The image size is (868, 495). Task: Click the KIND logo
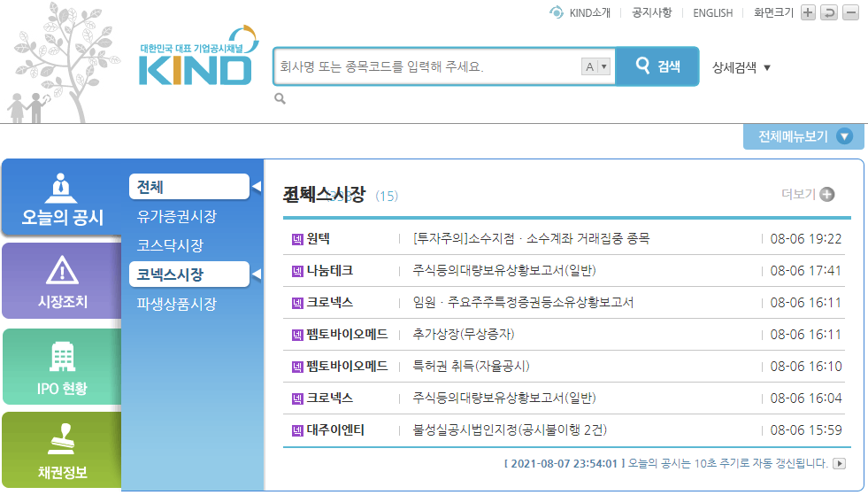click(x=198, y=56)
